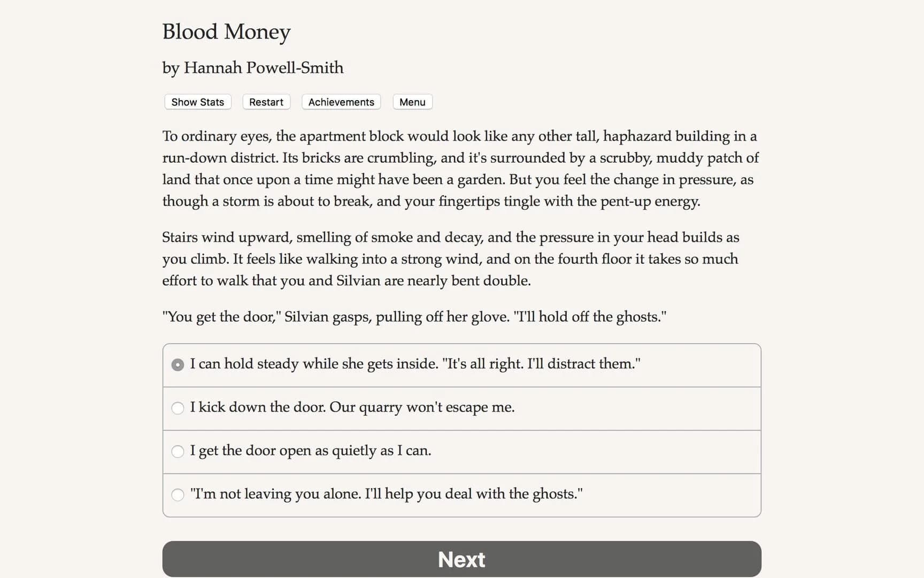Click the author name Hannah Powell-Smith
The image size is (924, 578).
point(252,68)
